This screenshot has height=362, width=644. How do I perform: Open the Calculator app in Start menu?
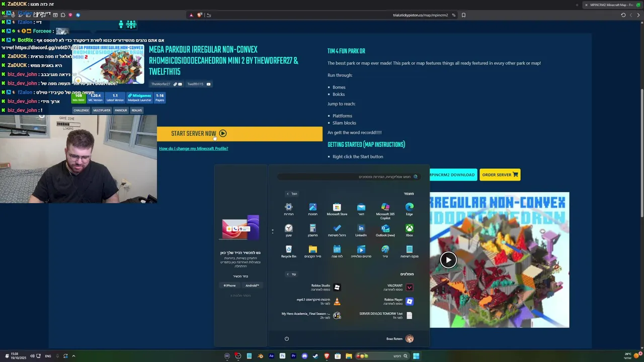[313, 231]
